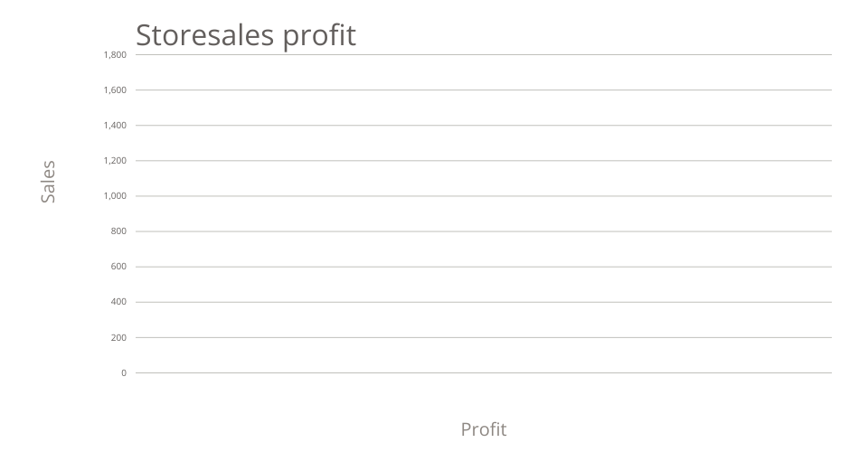This screenshot has width=868, height=452.
Task: Click the chart title Storesales profit
Action: tap(245, 34)
